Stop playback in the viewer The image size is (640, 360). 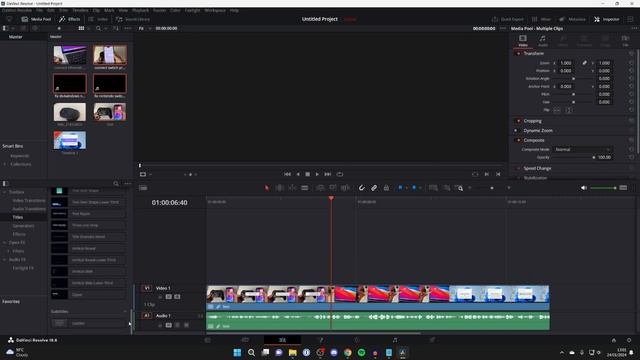(307, 174)
